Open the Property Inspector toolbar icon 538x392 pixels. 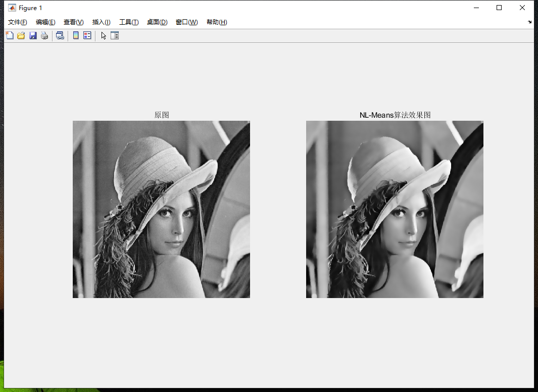click(x=115, y=35)
